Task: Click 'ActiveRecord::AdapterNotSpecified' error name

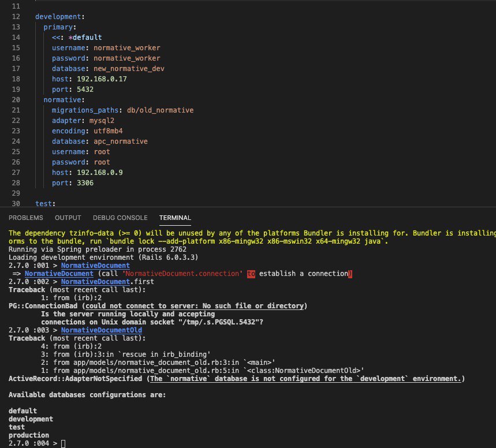Action: (75, 379)
